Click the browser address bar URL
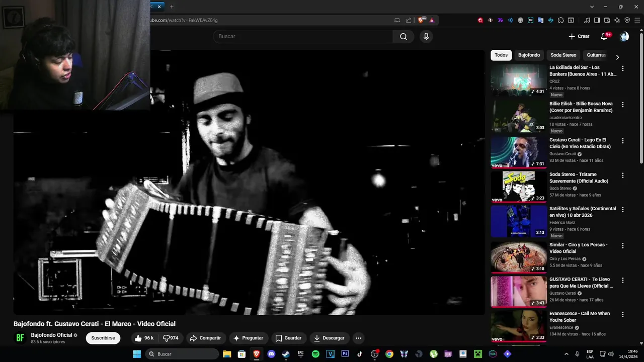 pos(184,20)
